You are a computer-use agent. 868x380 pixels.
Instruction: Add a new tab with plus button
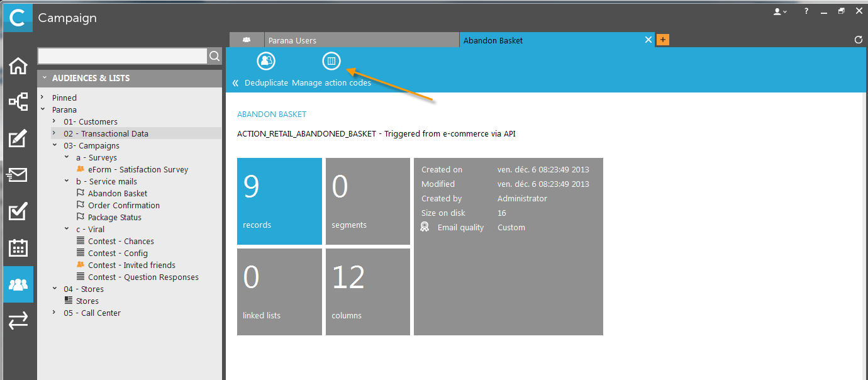coord(662,40)
